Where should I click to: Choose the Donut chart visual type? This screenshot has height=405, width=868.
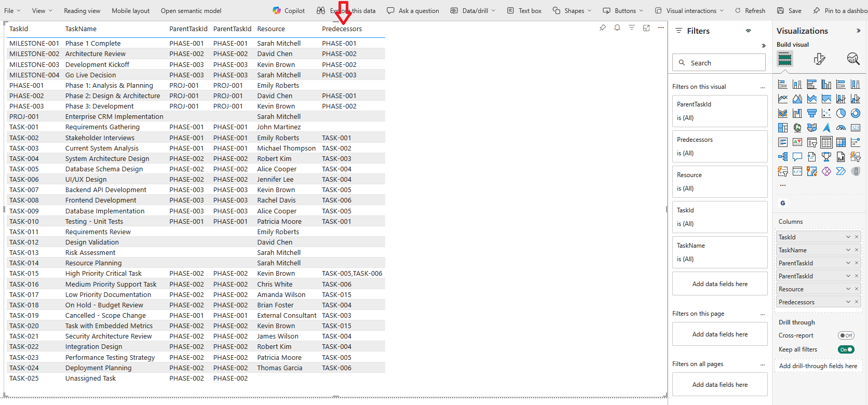pyautogui.click(x=856, y=113)
